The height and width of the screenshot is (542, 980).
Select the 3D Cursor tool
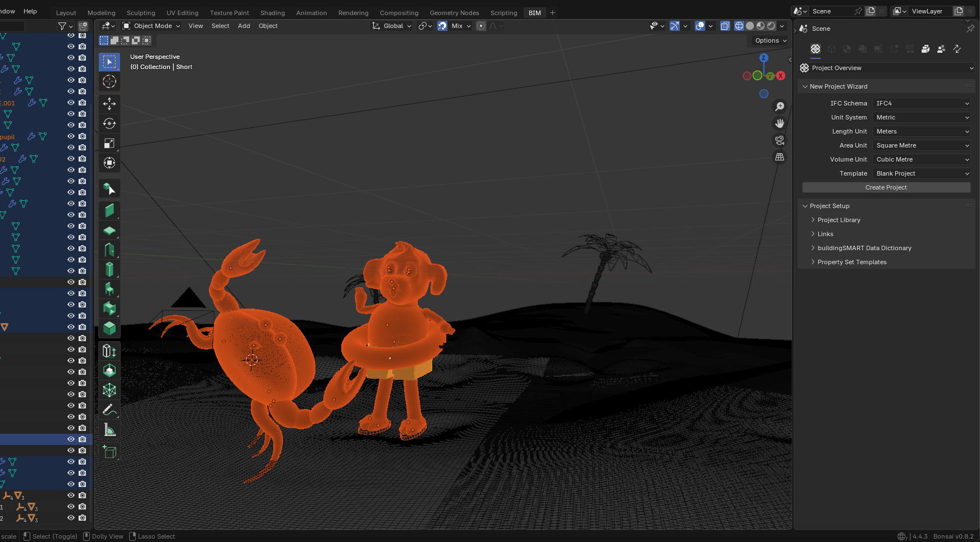pos(109,81)
